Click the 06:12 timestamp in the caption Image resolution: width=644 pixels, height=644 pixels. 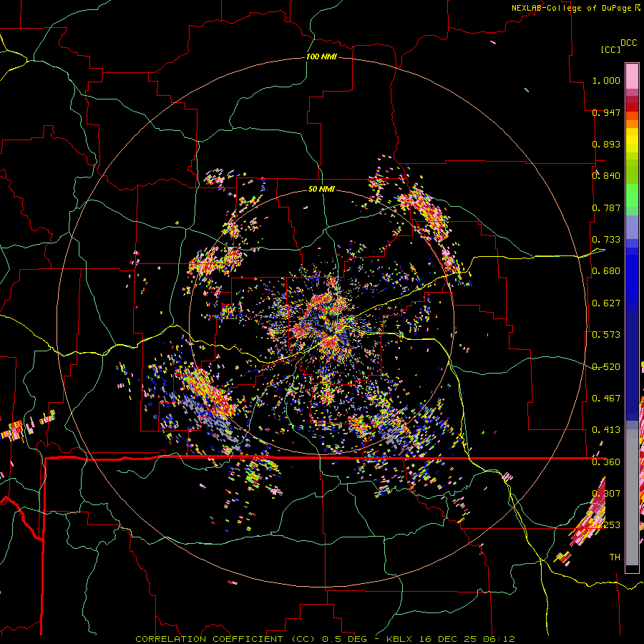coord(499,639)
